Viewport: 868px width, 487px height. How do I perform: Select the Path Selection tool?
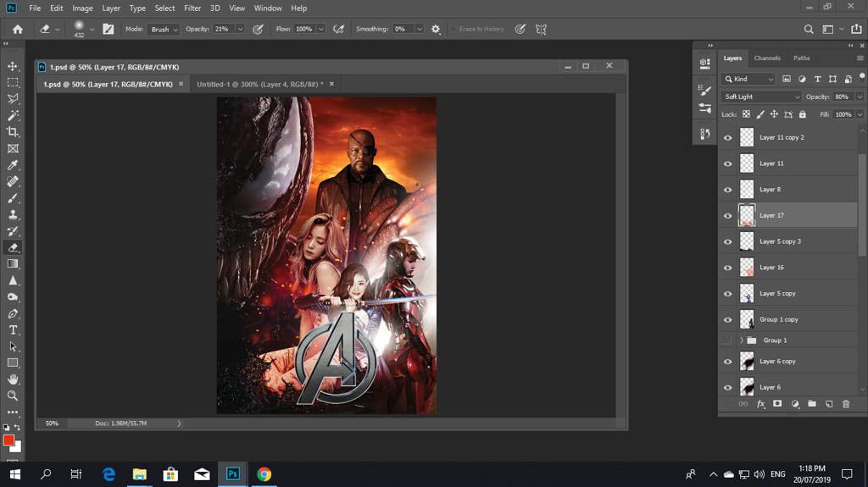coord(12,347)
